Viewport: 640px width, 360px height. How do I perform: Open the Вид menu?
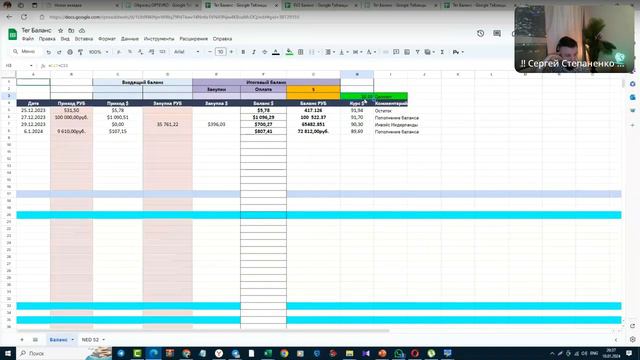pyautogui.click(x=65, y=39)
